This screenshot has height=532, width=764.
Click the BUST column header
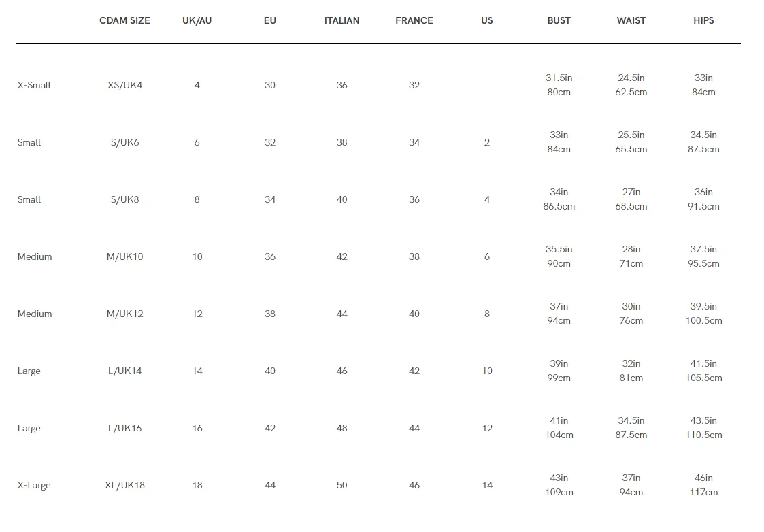pos(559,20)
